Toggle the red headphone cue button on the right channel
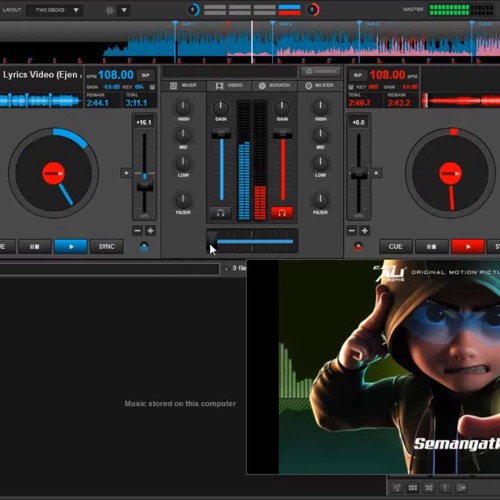The width and height of the screenshot is (500, 500). click(282, 213)
